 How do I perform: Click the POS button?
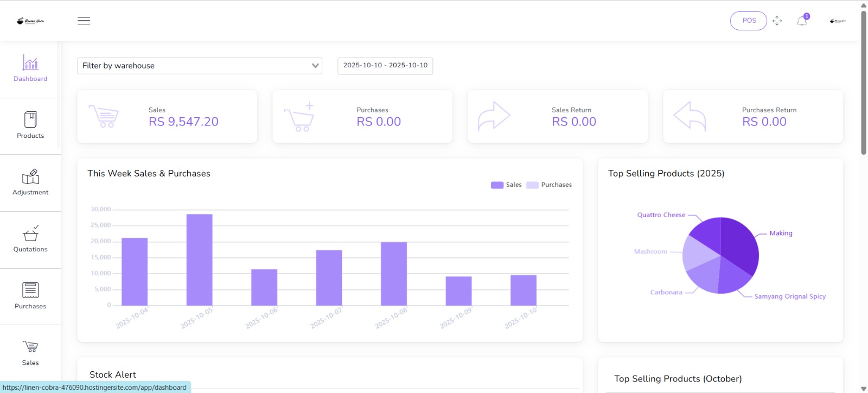[749, 21]
